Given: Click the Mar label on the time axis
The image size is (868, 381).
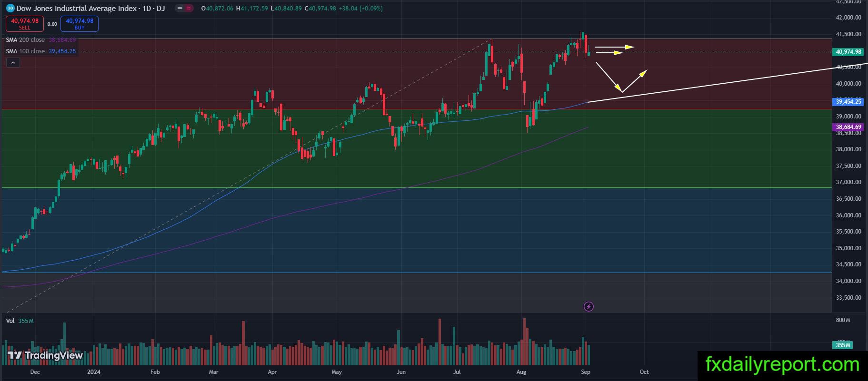Looking at the screenshot, I should [x=213, y=372].
